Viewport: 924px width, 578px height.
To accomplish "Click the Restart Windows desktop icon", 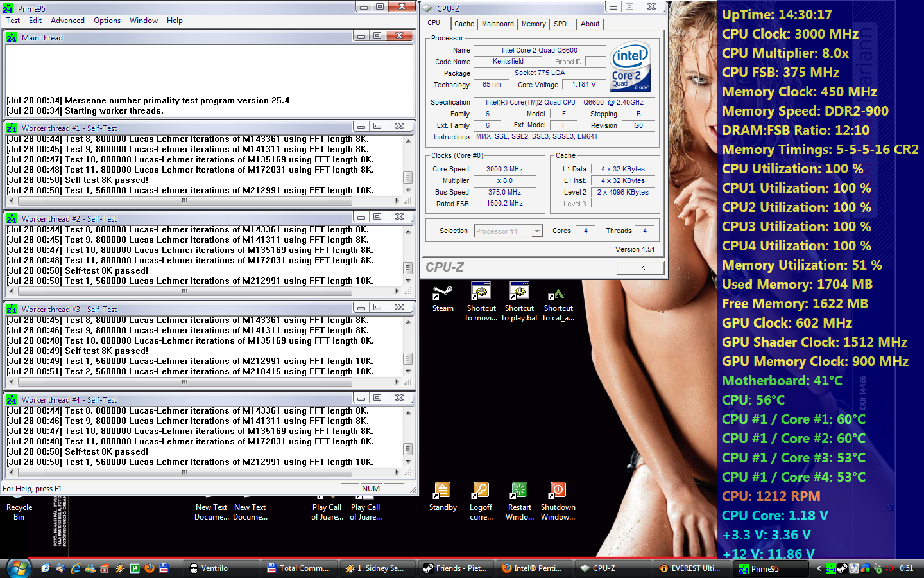I will coord(519,491).
